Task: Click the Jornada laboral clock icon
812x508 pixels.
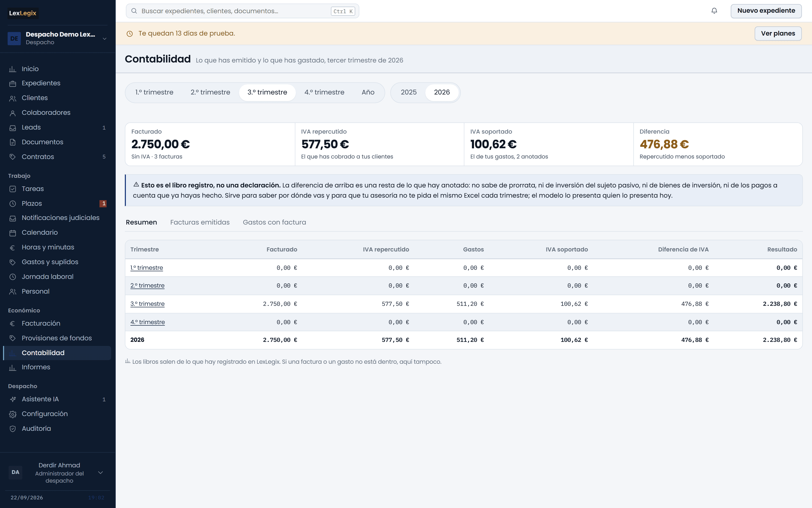Action: (x=12, y=277)
